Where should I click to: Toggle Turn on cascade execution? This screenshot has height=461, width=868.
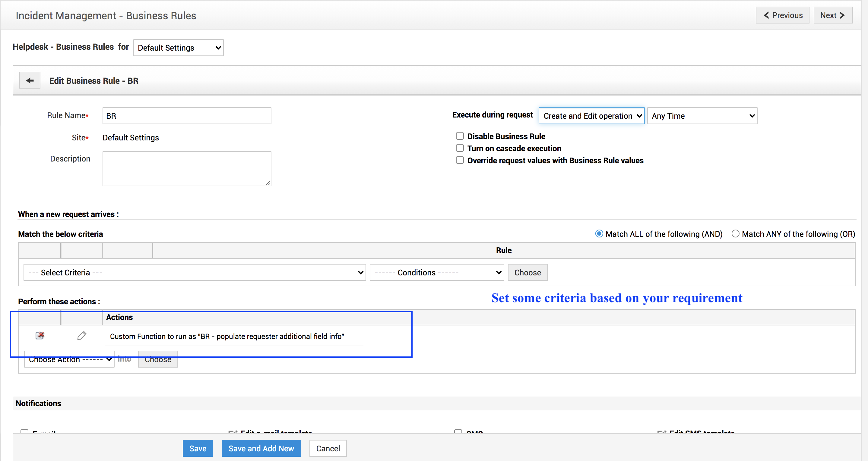point(460,148)
